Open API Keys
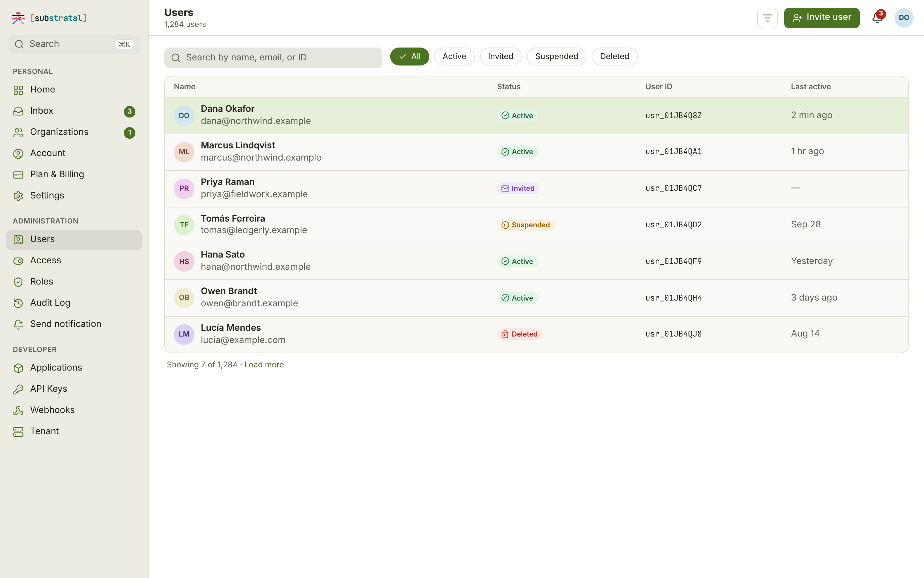This screenshot has height=578, width=924. (74, 389)
